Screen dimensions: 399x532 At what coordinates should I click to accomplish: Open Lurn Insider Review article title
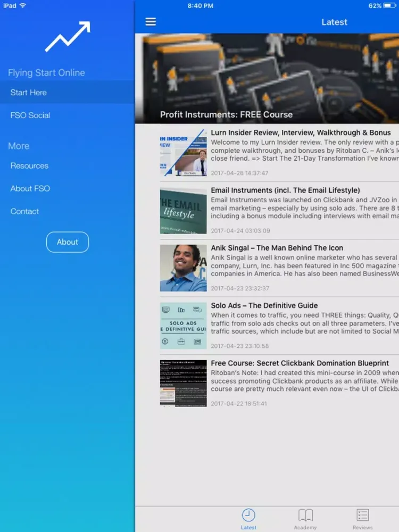pos(301,132)
